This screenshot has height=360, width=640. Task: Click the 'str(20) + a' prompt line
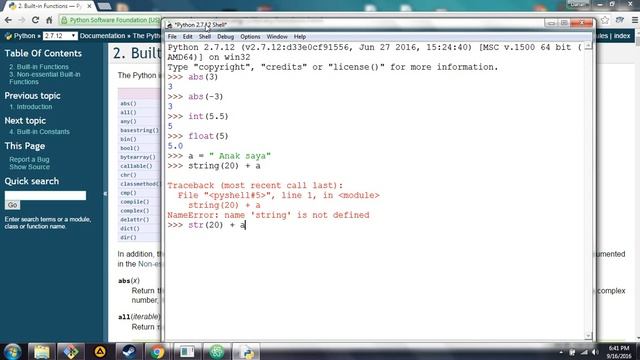[207, 225]
